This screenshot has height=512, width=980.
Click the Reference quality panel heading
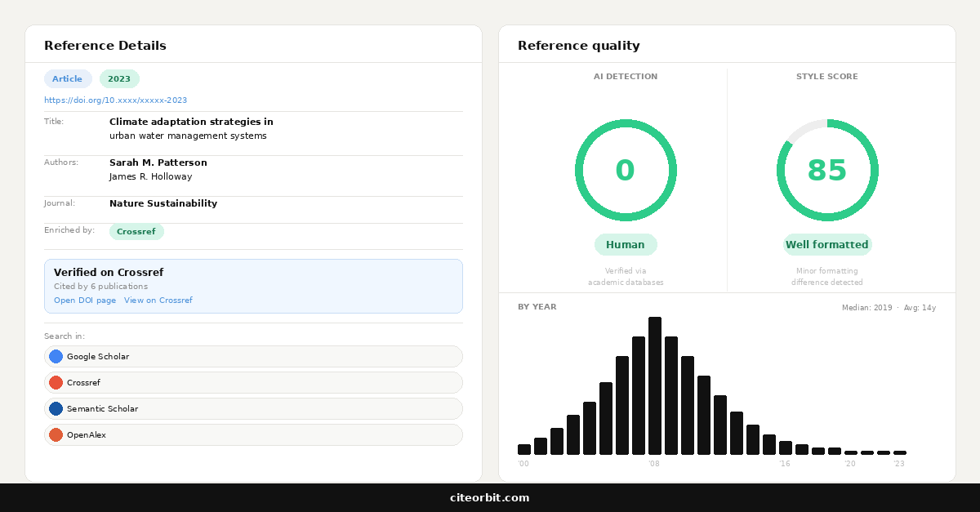click(x=579, y=46)
